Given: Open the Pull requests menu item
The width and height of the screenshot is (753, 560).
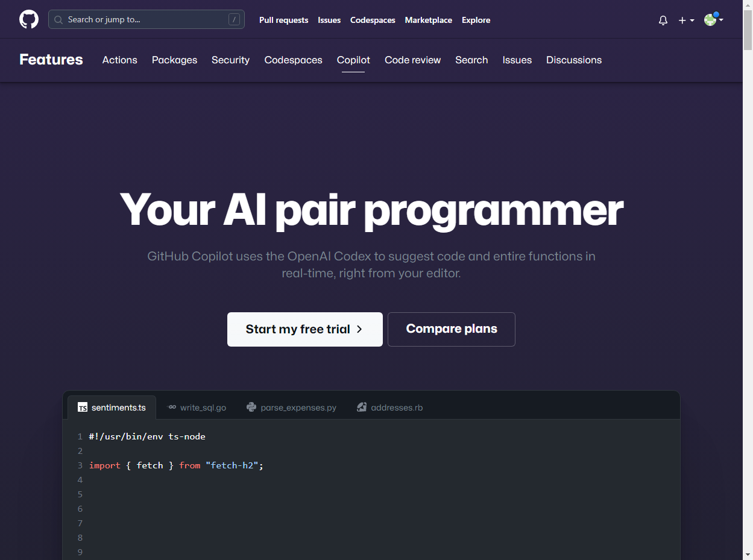Looking at the screenshot, I should tap(283, 20).
